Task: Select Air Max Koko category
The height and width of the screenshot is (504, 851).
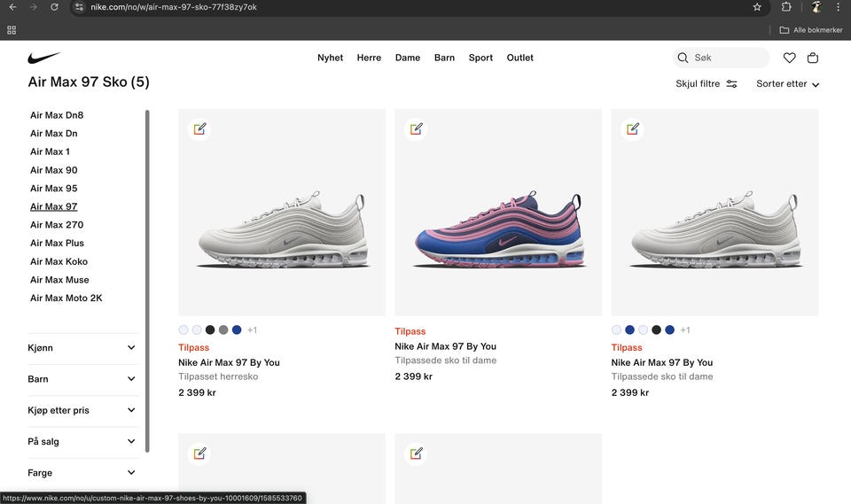Action: [59, 261]
